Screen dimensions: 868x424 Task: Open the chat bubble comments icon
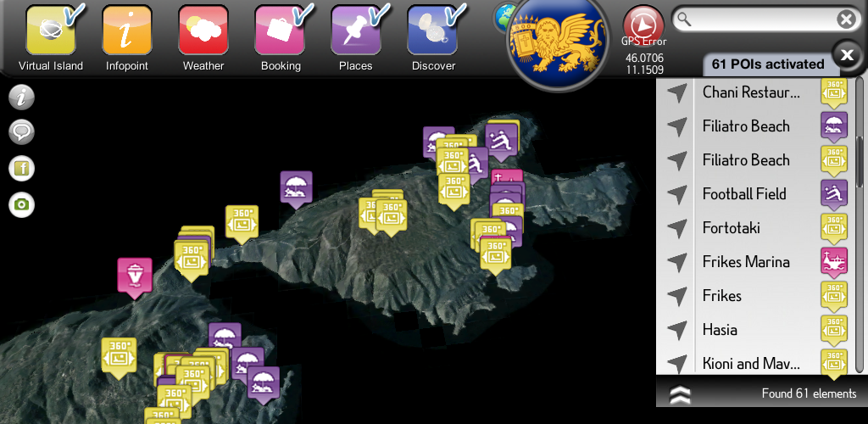coord(21,132)
